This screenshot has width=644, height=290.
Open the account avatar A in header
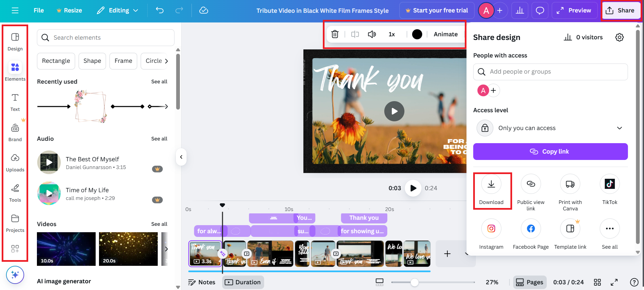click(486, 10)
